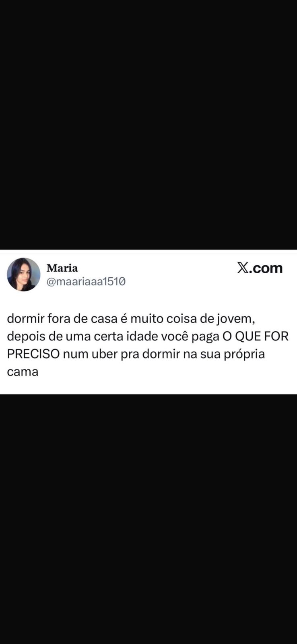This screenshot has height=644, width=297.
Task: Tap "dormir fora de casa" text
Action: pyautogui.click(x=62, y=319)
